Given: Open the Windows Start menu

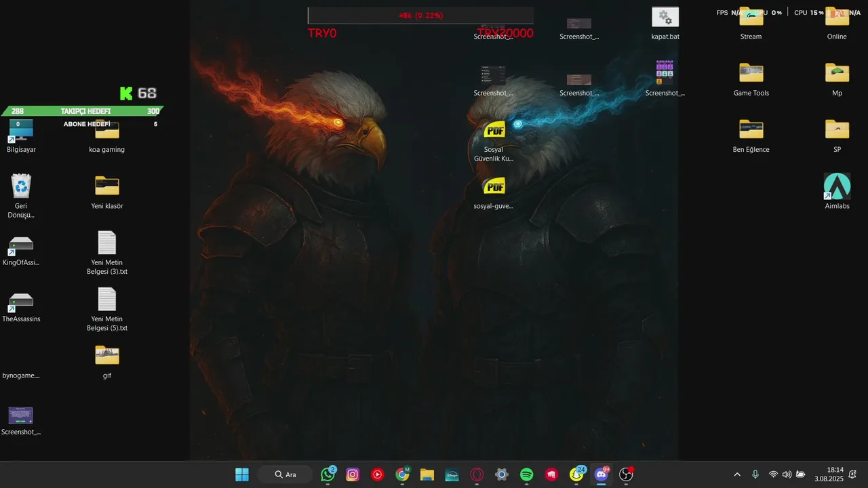Looking at the screenshot, I should [242, 474].
